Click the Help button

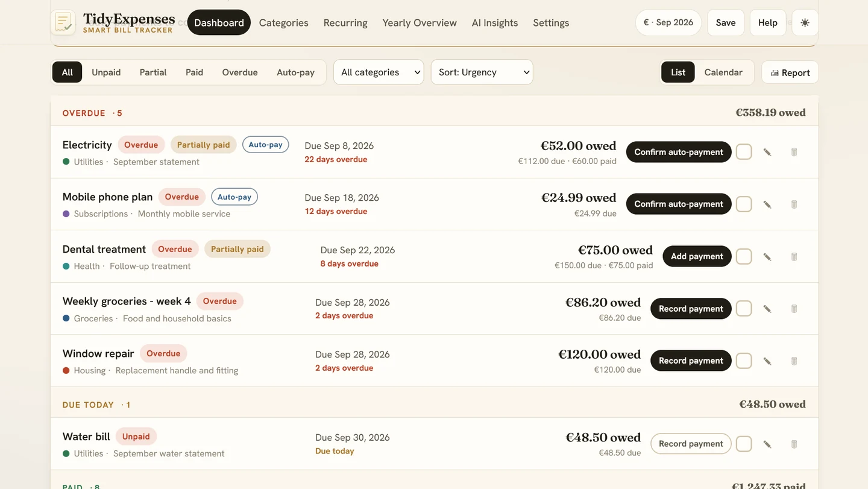pyautogui.click(x=768, y=22)
